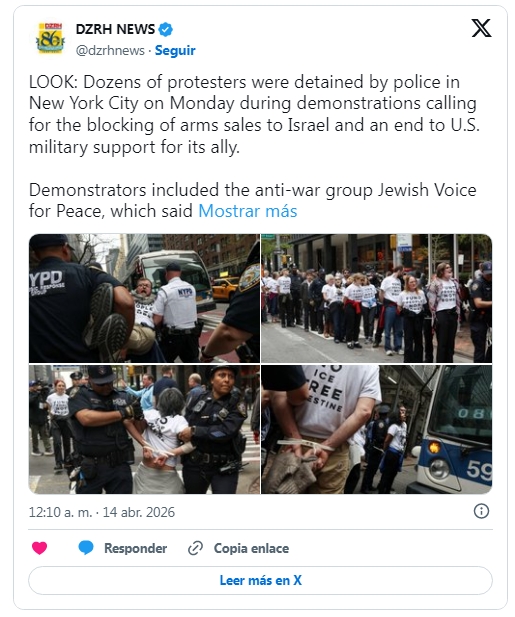This screenshot has height=617, width=515.
Task: Click the blue reply bubble icon
Action: coord(86,548)
